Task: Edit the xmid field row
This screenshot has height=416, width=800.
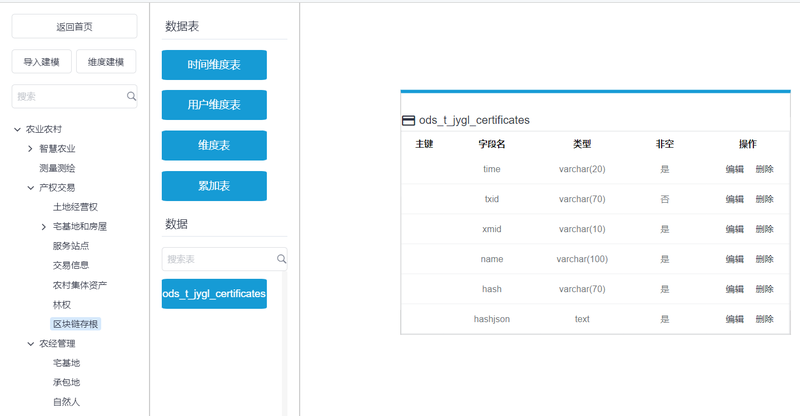Action: (x=735, y=229)
